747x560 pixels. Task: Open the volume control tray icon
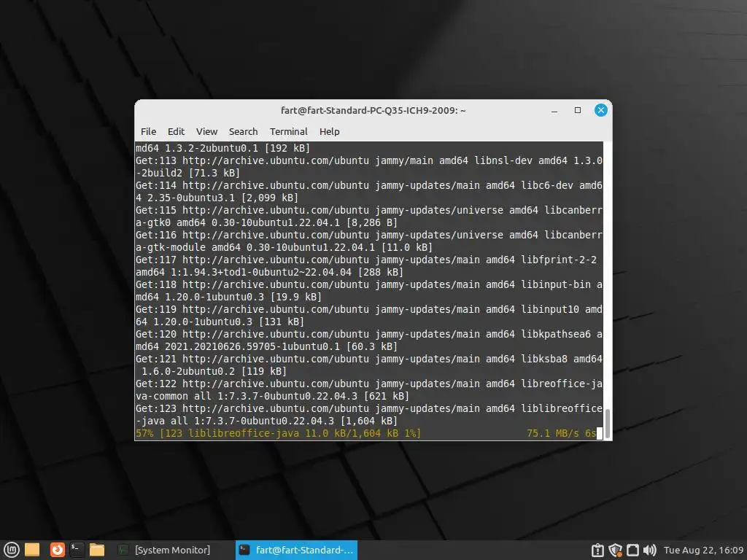[x=649, y=551]
